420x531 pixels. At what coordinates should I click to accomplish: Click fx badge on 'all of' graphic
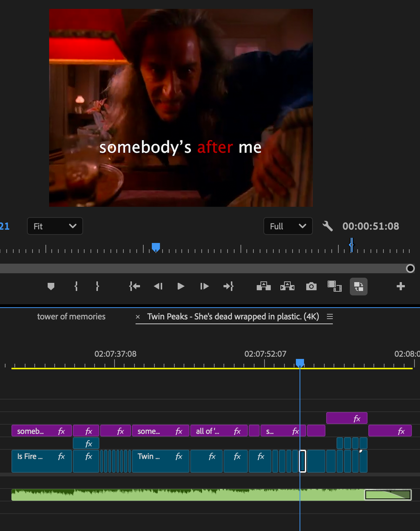coord(237,431)
